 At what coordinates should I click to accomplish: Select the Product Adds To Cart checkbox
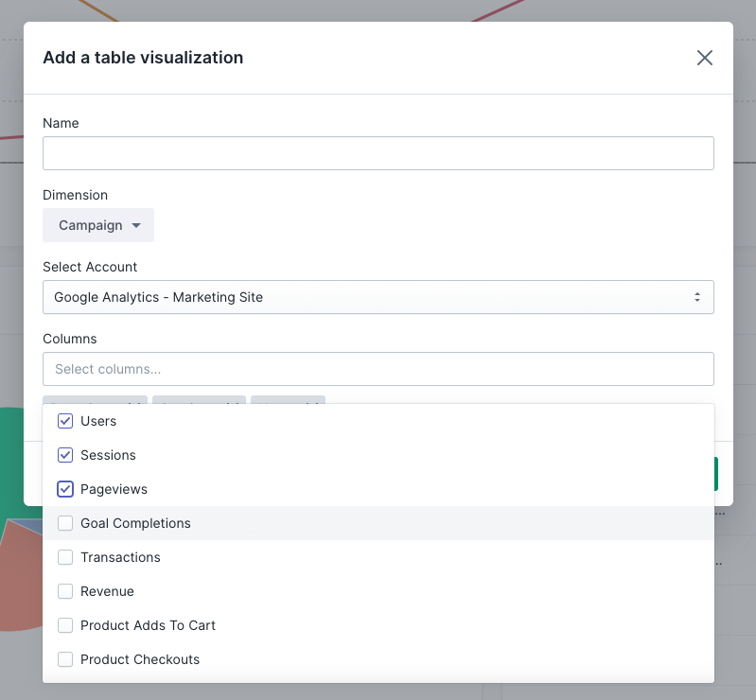coord(65,625)
